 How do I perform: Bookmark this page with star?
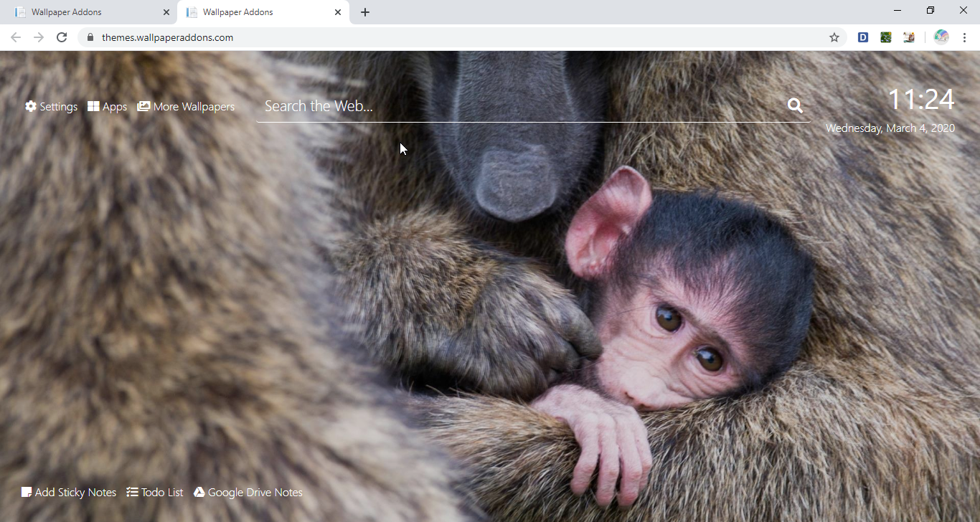(834, 37)
